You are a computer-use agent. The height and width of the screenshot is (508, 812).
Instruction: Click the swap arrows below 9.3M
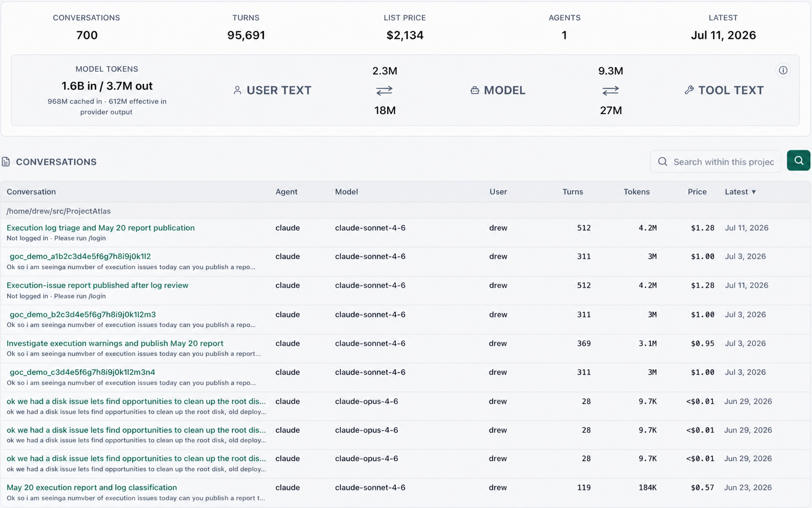click(610, 91)
